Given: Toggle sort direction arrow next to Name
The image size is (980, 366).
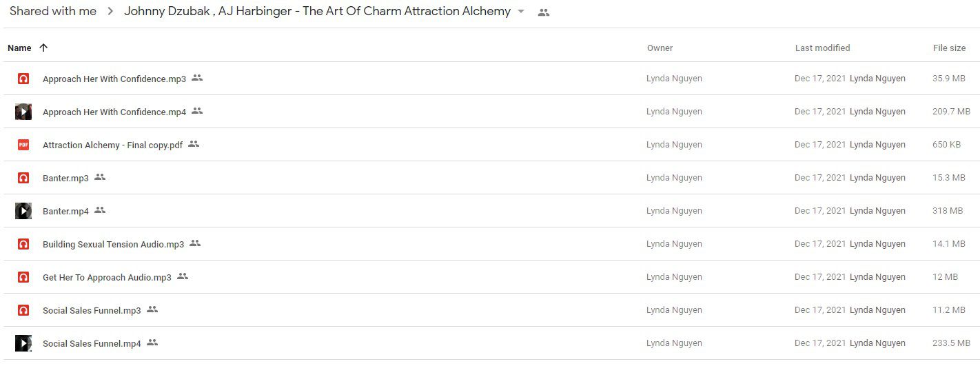Looking at the screenshot, I should click(x=43, y=48).
